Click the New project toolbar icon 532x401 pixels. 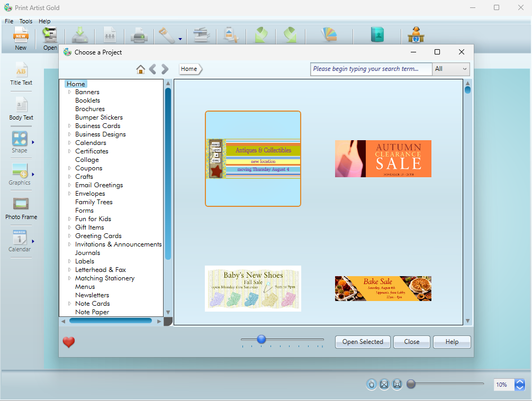(21, 35)
